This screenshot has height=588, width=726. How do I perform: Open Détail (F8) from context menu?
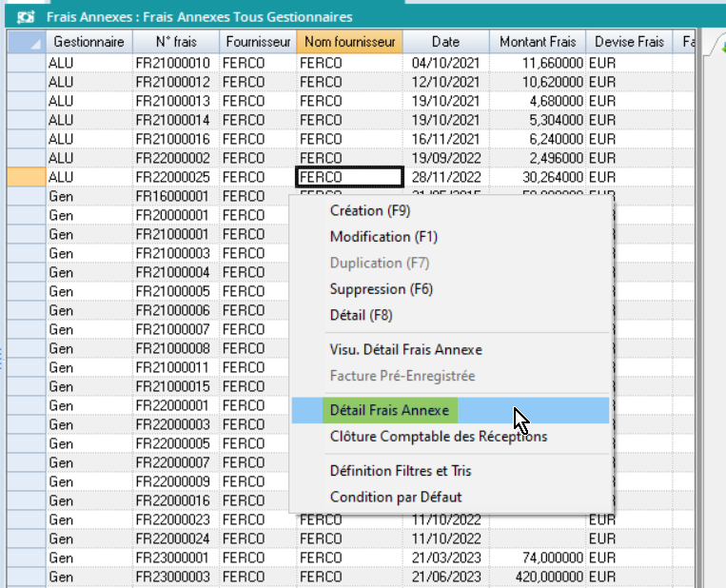pos(361,315)
